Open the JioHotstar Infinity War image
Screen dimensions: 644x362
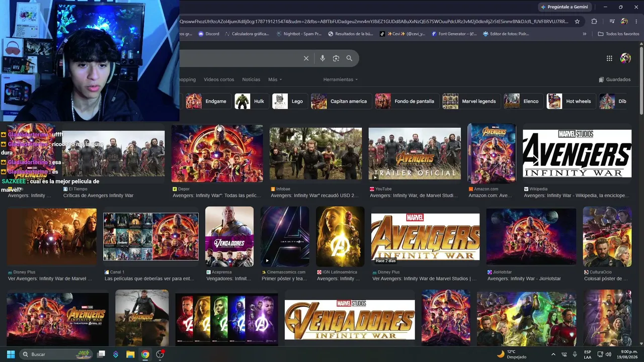pyautogui.click(x=531, y=236)
